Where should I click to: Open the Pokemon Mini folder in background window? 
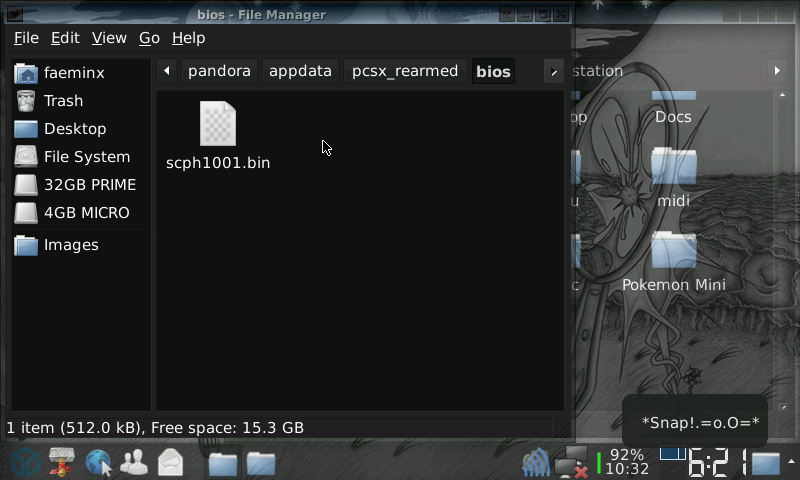[674, 262]
